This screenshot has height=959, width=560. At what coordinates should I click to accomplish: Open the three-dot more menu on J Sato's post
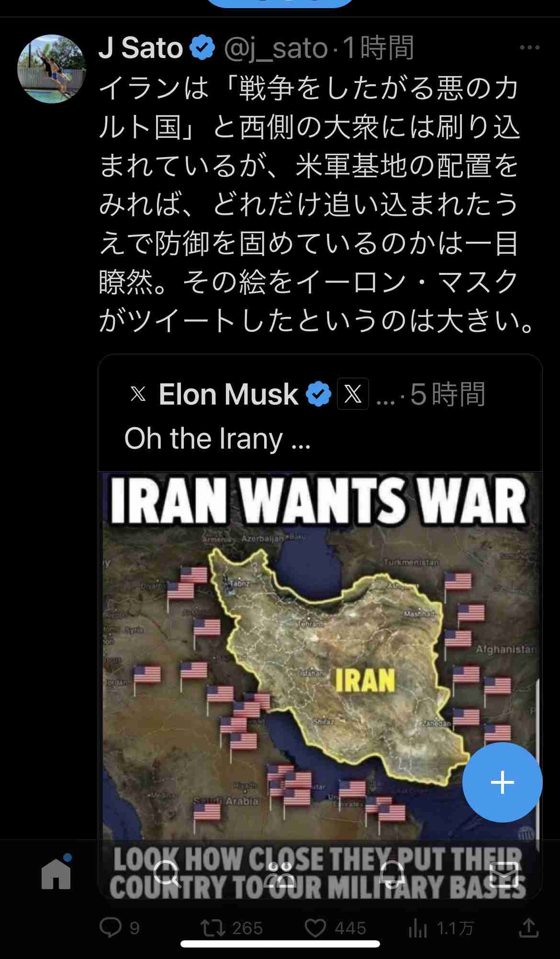(x=529, y=47)
